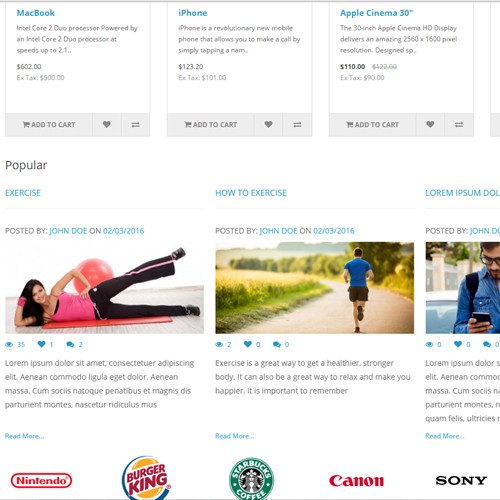Open comments on the Exercise post

(x=70, y=344)
